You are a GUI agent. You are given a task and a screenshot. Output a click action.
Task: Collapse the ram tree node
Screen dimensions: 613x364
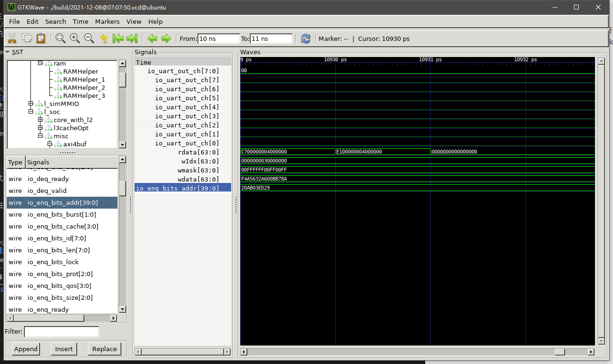[40, 63]
